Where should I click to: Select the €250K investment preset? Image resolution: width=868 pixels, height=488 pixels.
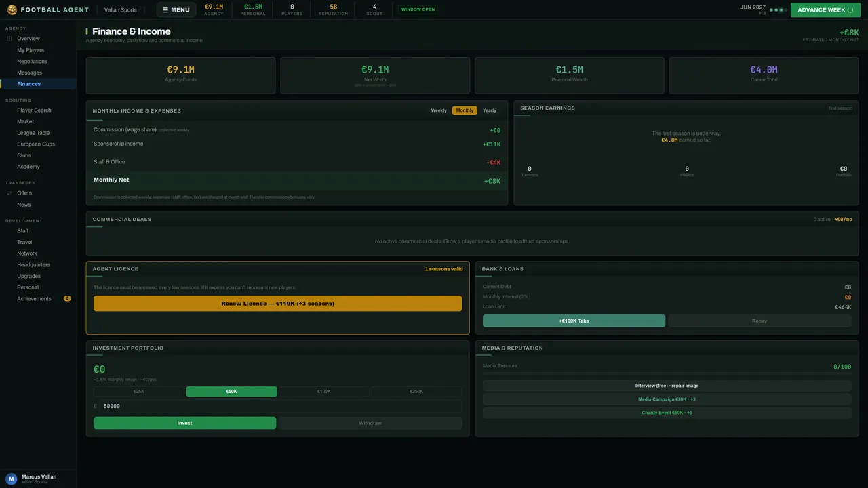coord(416,392)
